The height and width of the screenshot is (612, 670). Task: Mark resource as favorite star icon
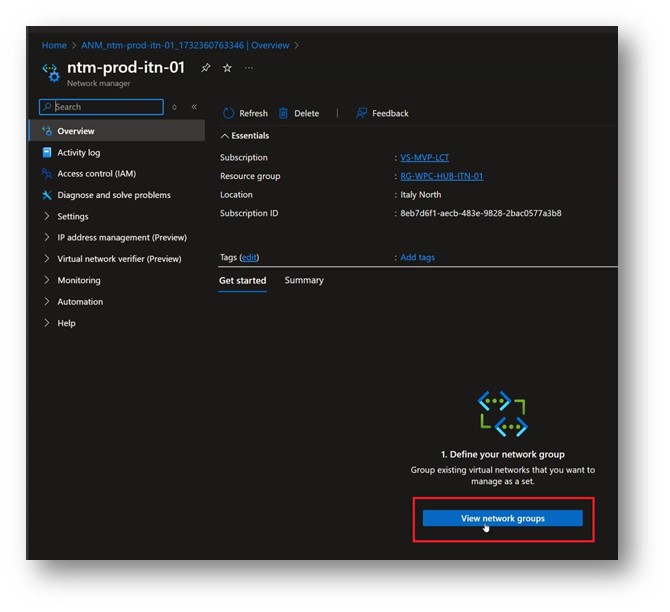pyautogui.click(x=227, y=68)
